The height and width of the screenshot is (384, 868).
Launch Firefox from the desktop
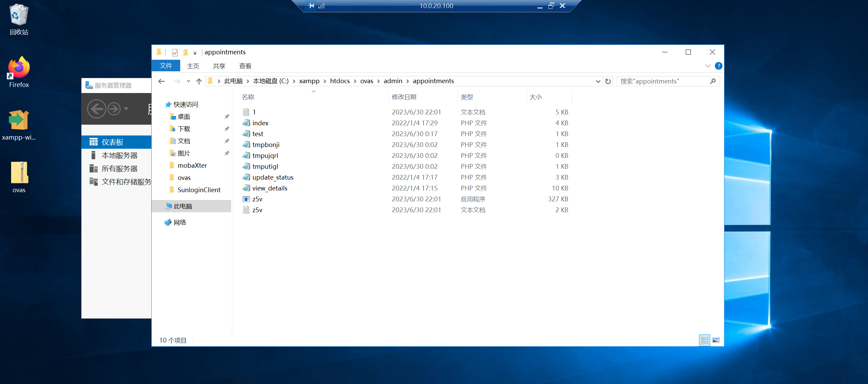[19, 72]
